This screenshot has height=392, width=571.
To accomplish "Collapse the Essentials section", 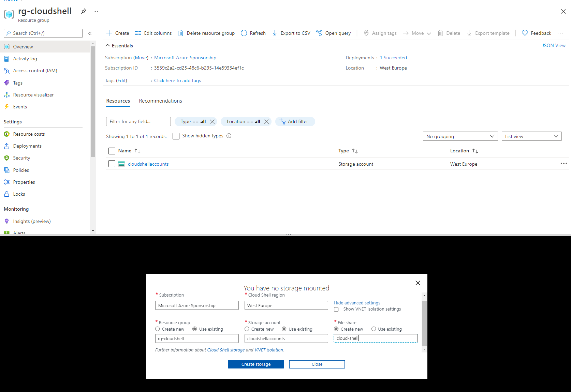I will click(x=107, y=45).
